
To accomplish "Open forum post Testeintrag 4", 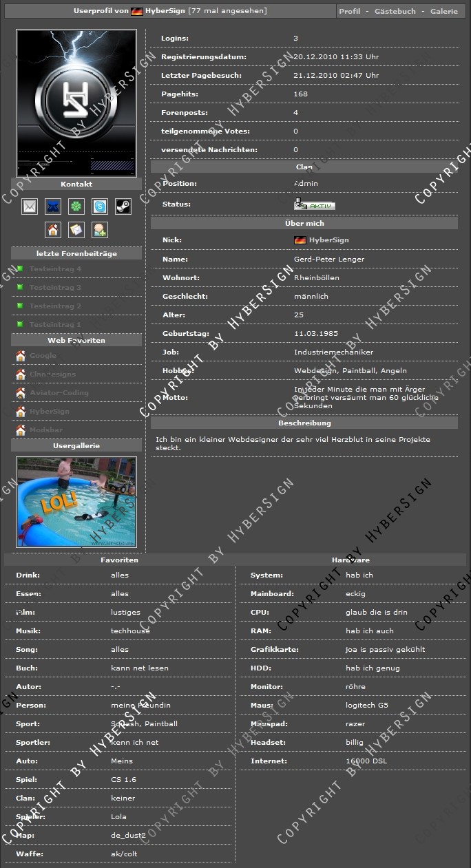I will 55,268.
